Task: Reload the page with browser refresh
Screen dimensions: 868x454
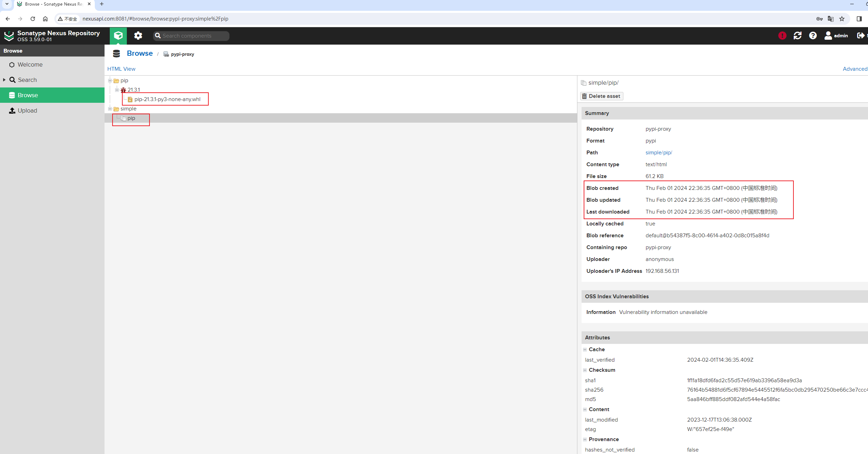Action: (33, 19)
